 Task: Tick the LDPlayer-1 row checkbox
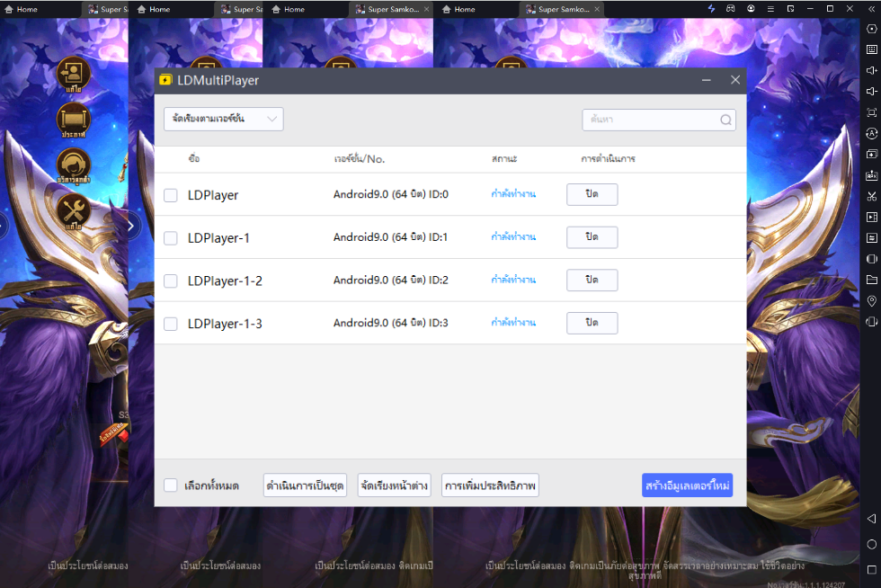click(170, 237)
